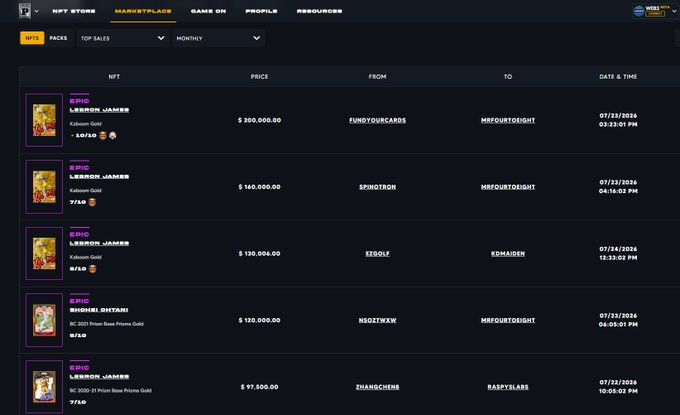
Task: Go to the Profile menu item
Action: 261,11
